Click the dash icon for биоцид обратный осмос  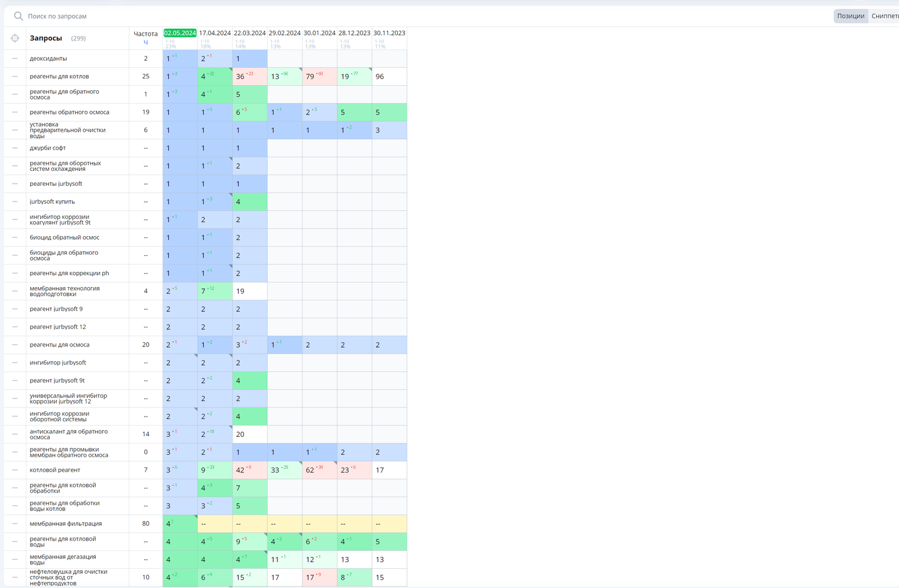click(15, 237)
